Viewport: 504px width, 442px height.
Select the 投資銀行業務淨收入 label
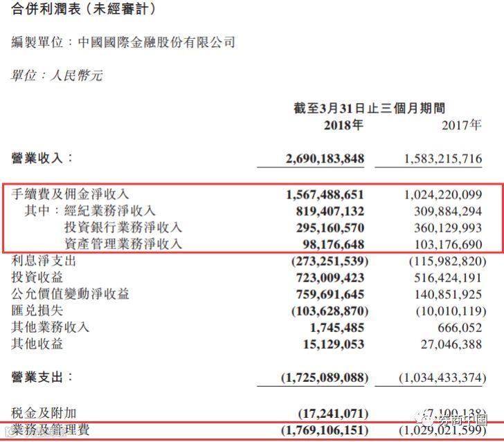(123, 228)
